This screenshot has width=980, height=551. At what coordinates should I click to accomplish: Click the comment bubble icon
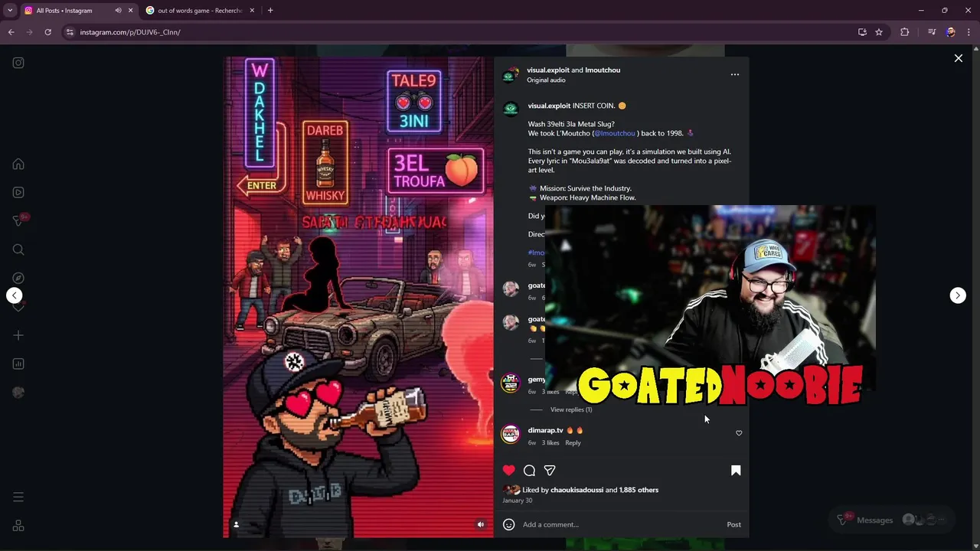(529, 470)
